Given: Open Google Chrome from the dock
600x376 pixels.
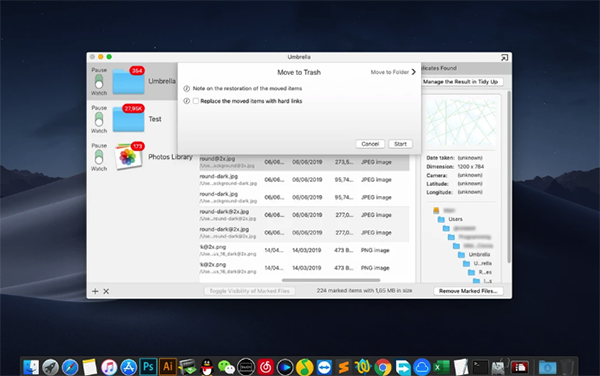Looking at the screenshot, I should tap(382, 367).
